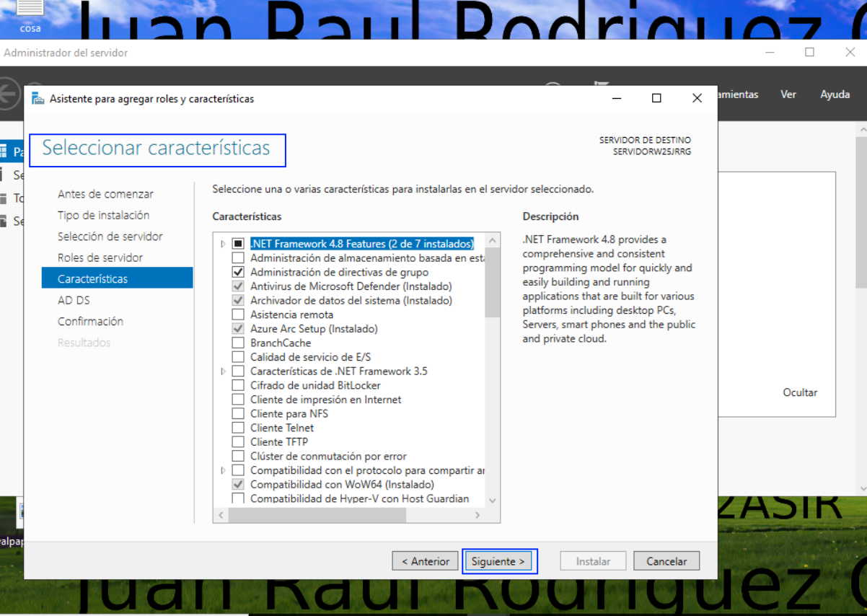This screenshot has width=867, height=616.
Task: Go to Selección de servidor step
Action: coord(110,237)
